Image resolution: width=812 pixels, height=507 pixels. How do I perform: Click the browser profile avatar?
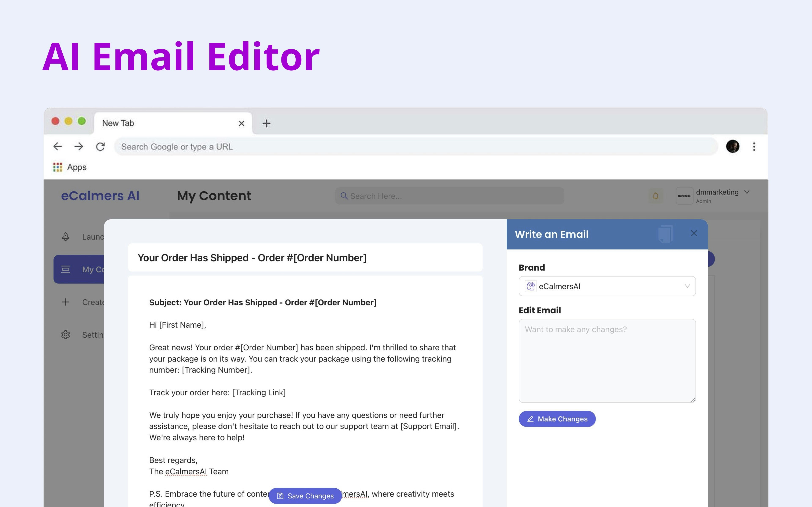[732, 147]
